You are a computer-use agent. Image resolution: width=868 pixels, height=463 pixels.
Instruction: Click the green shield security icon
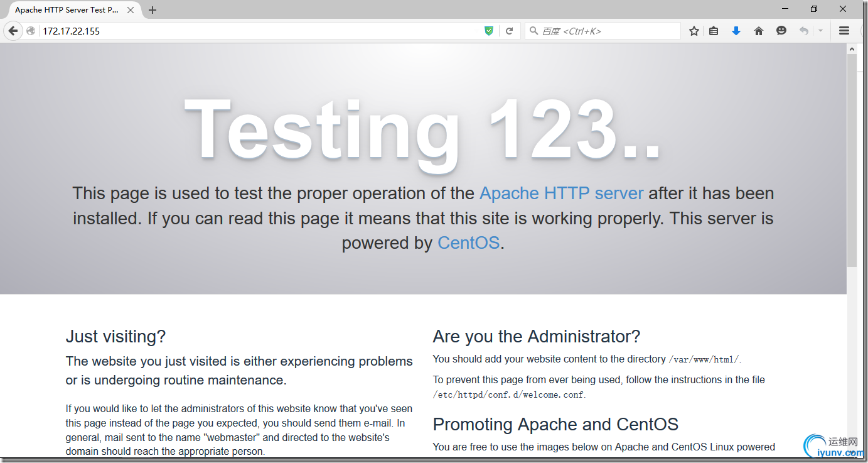pyautogui.click(x=489, y=31)
